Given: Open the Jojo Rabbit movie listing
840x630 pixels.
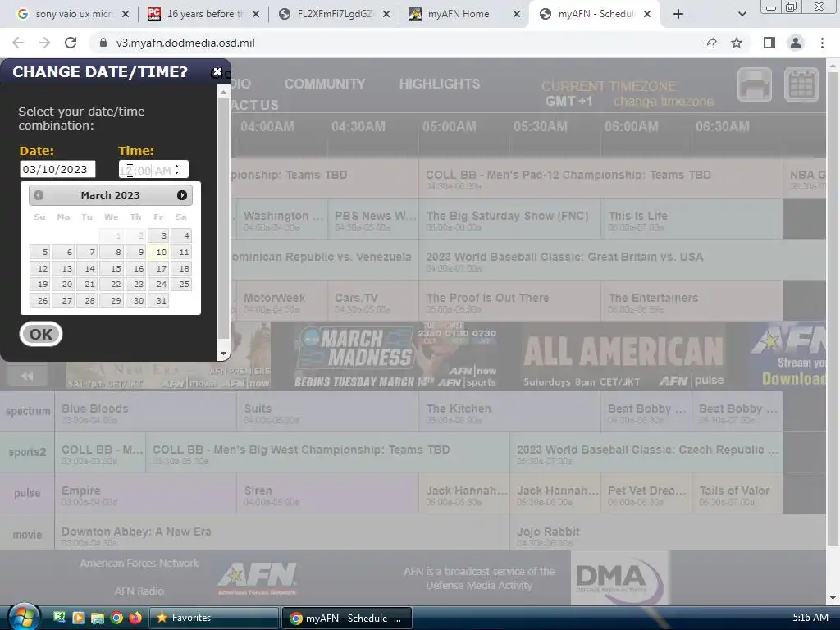Looking at the screenshot, I should click(668, 533).
